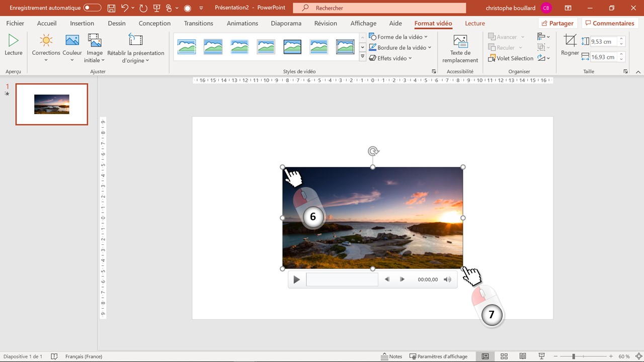Expand the video styles gallery More arrow
This screenshot has height=362, width=644.
362,57
